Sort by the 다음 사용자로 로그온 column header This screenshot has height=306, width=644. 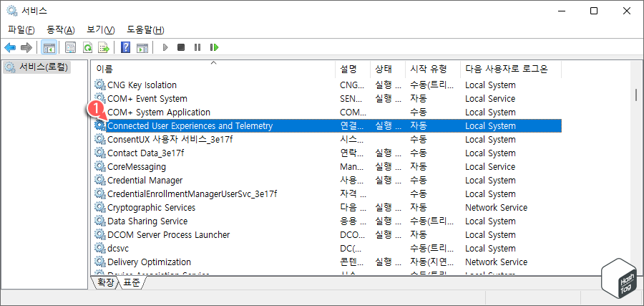point(511,69)
